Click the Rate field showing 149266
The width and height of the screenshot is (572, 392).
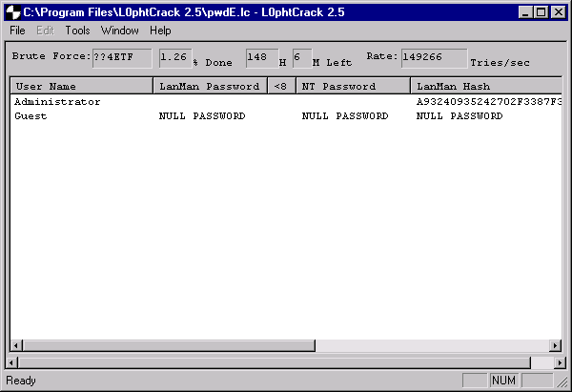click(x=434, y=58)
